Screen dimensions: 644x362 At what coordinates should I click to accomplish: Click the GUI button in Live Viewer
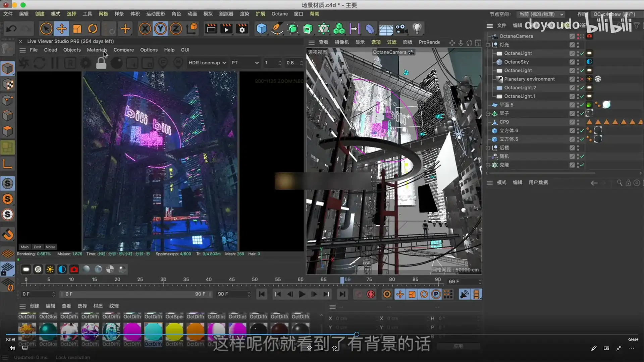(x=185, y=50)
